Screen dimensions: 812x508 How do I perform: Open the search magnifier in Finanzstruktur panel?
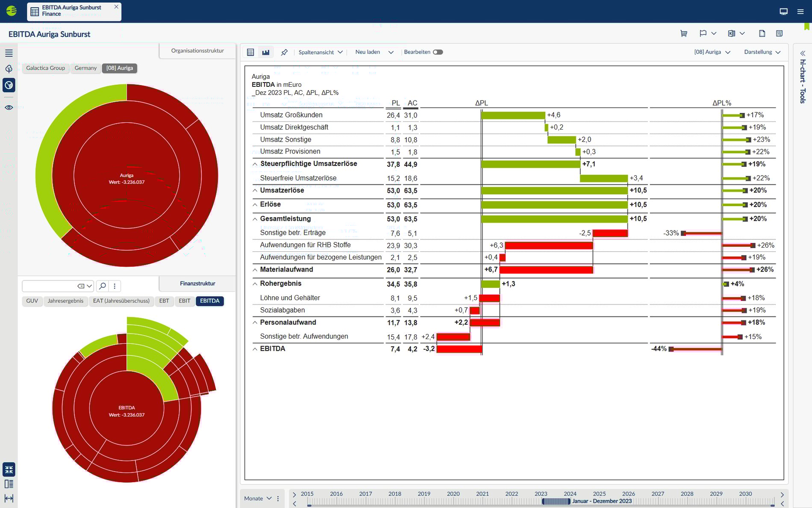[x=103, y=286]
